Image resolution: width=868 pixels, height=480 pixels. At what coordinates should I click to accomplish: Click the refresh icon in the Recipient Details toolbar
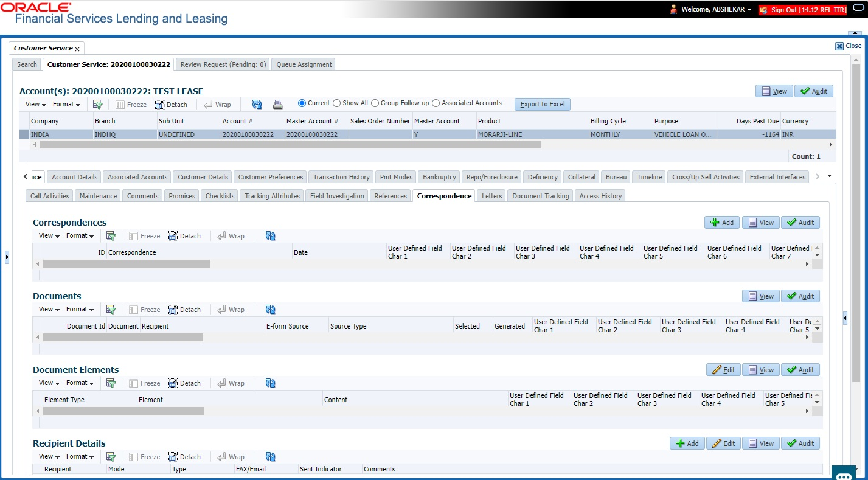[271, 457]
